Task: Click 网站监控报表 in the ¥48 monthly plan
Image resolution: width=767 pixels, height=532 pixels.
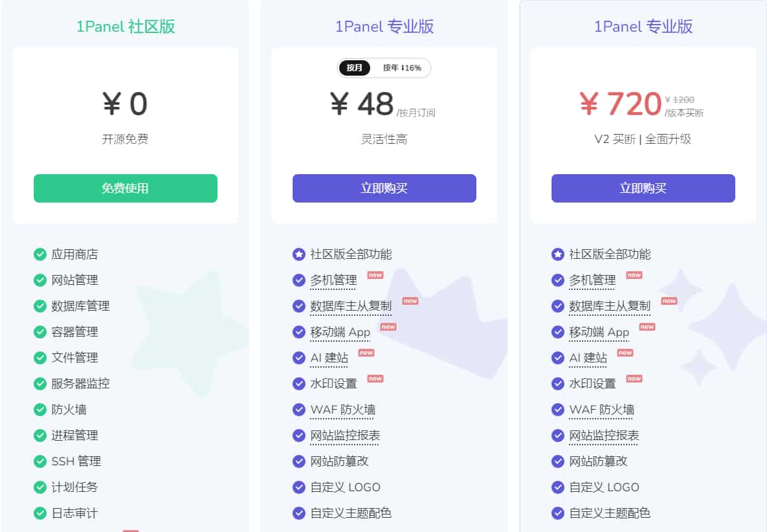Action: pyautogui.click(x=345, y=436)
